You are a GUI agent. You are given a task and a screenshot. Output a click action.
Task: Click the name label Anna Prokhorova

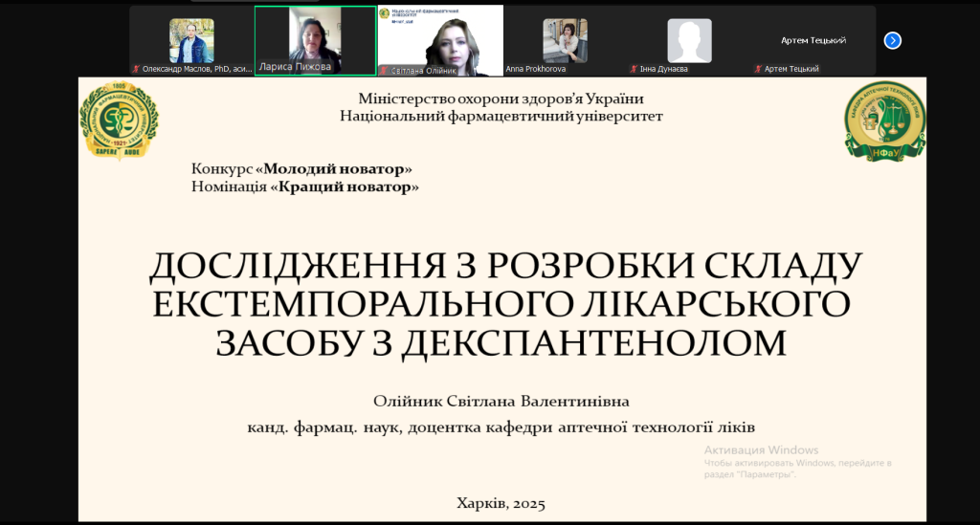point(536,69)
